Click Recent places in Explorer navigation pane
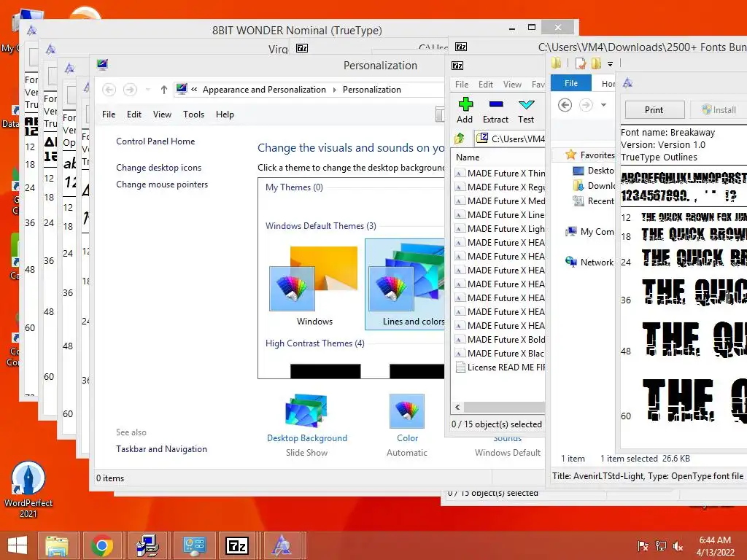 (594, 201)
